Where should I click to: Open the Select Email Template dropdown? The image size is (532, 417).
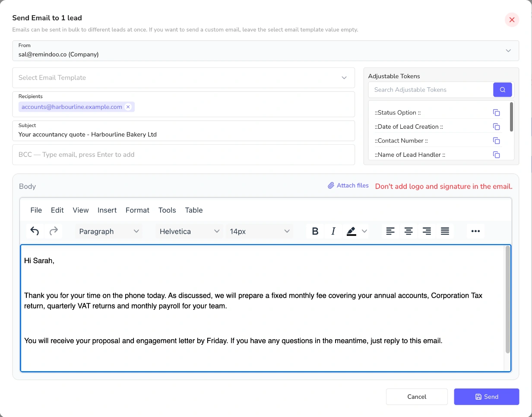(184, 78)
